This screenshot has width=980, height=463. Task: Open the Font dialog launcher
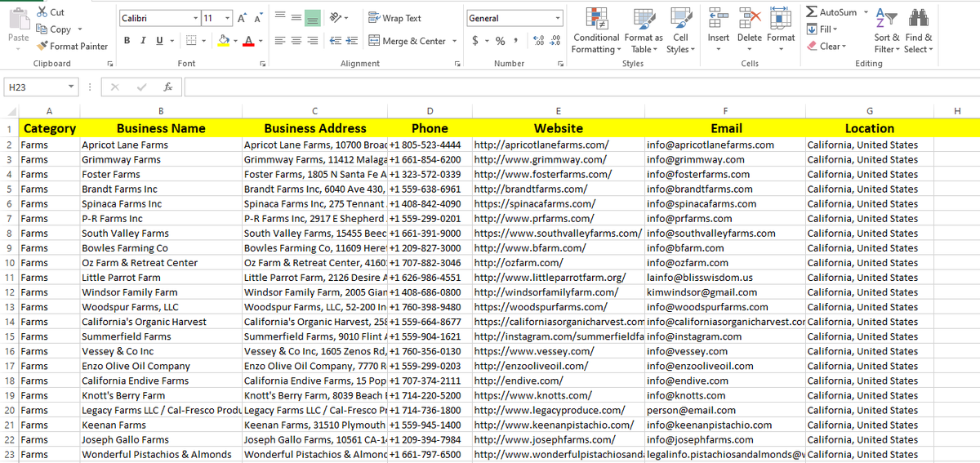click(263, 64)
